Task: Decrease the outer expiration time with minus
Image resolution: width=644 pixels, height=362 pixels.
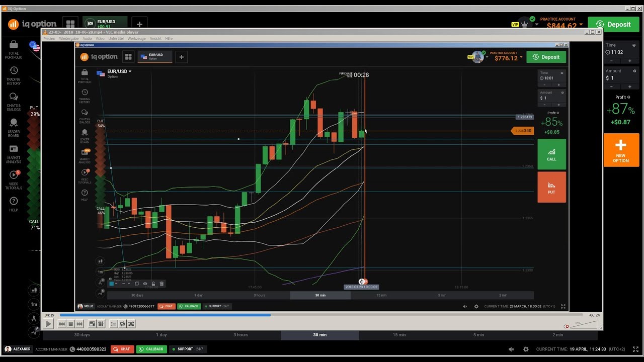Action: [612, 61]
